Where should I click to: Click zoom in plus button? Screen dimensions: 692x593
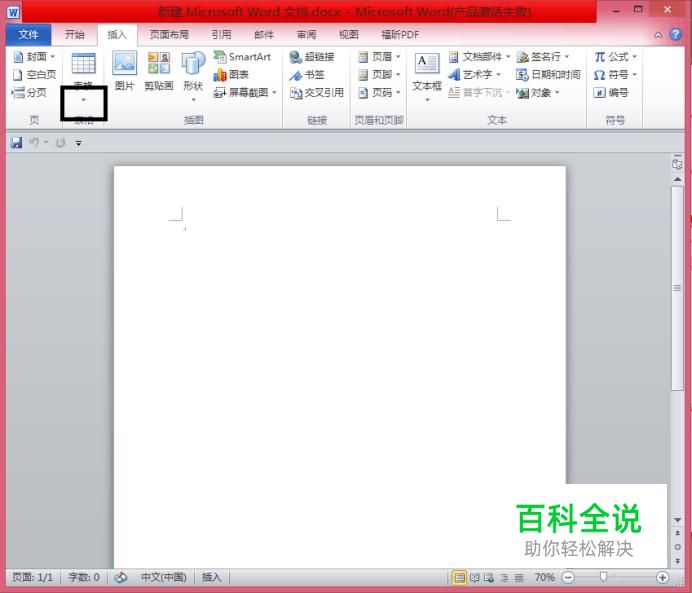click(662, 577)
